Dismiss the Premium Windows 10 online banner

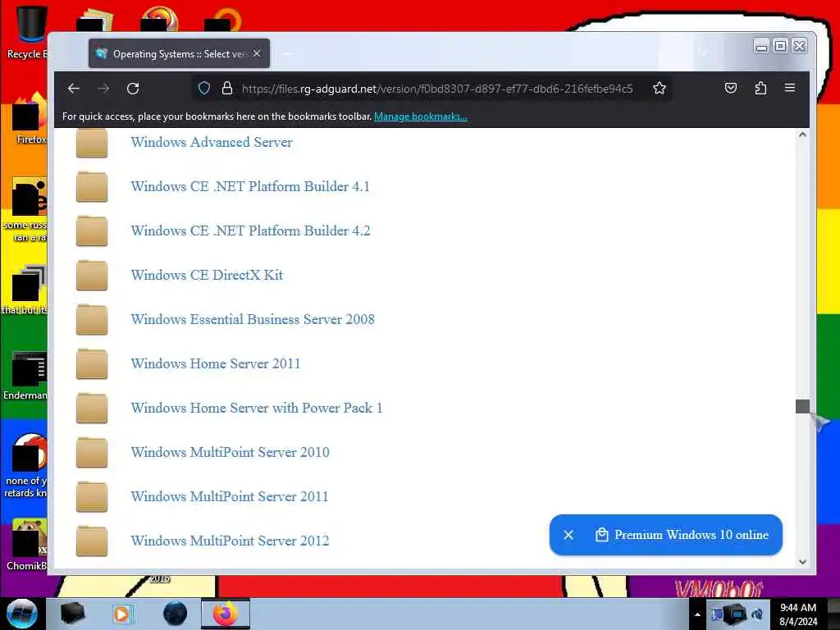pyautogui.click(x=569, y=535)
